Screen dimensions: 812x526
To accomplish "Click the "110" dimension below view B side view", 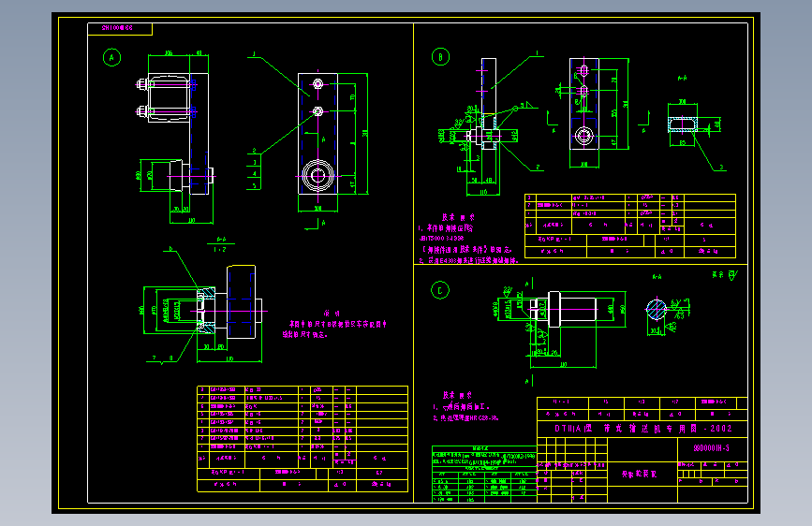I will pyautogui.click(x=482, y=192).
